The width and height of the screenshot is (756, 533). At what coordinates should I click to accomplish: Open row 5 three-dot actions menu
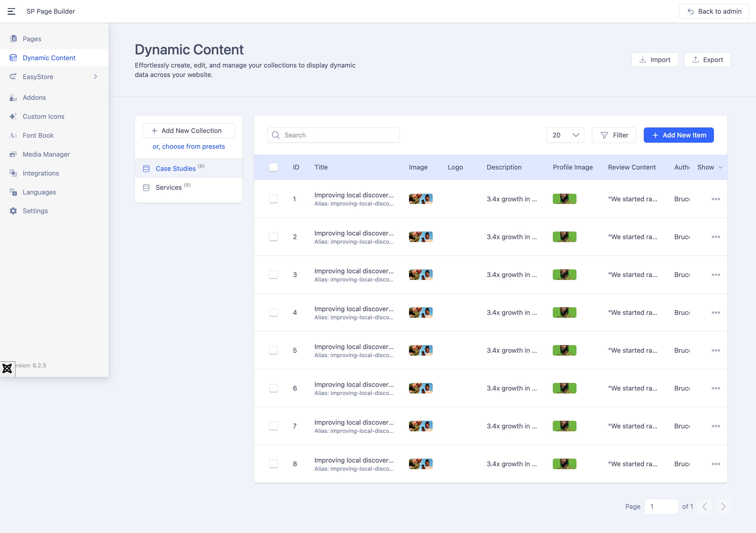click(x=716, y=350)
